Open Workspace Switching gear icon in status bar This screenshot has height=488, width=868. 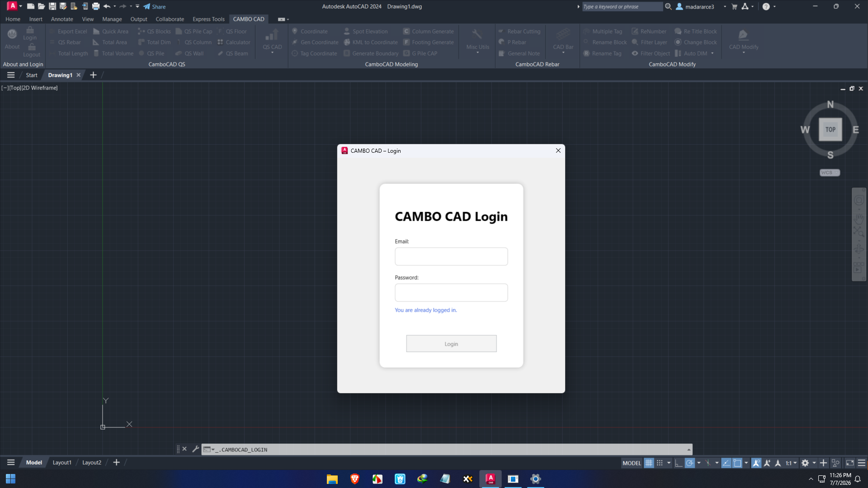point(805,463)
